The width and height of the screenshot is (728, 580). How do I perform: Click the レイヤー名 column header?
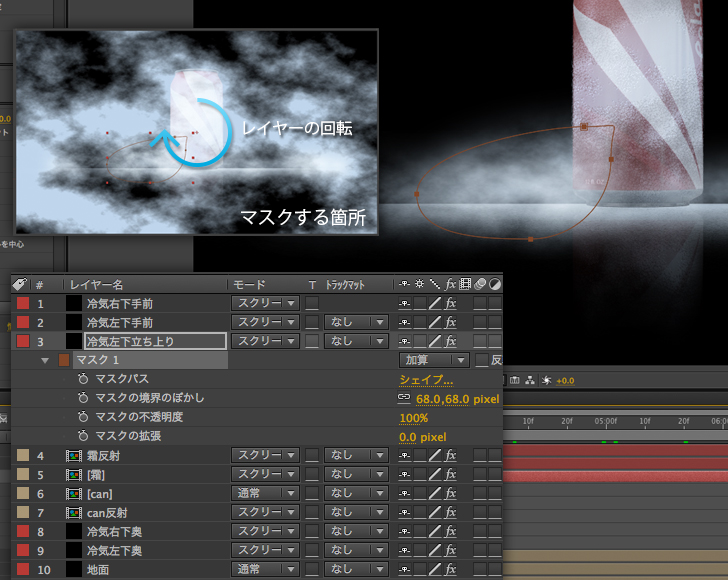click(112, 285)
